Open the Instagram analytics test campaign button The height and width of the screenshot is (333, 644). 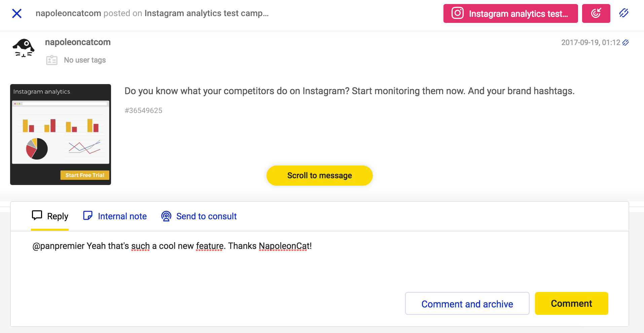pyautogui.click(x=510, y=13)
